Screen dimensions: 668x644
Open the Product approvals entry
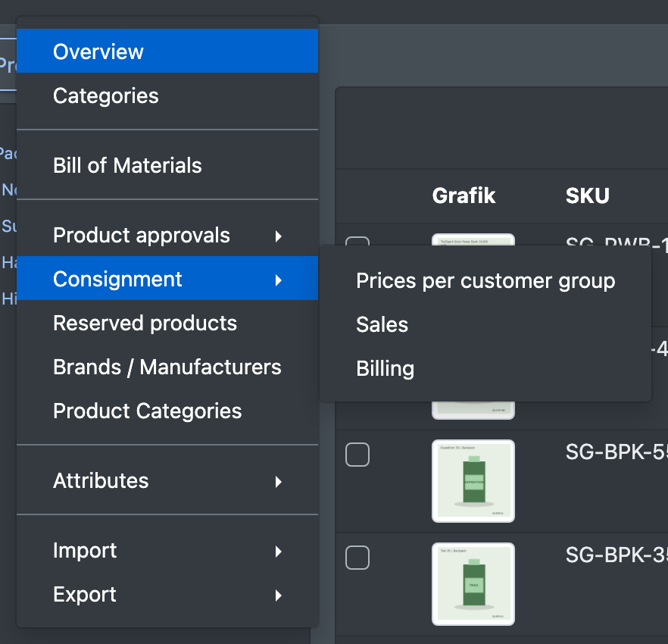pos(167,236)
